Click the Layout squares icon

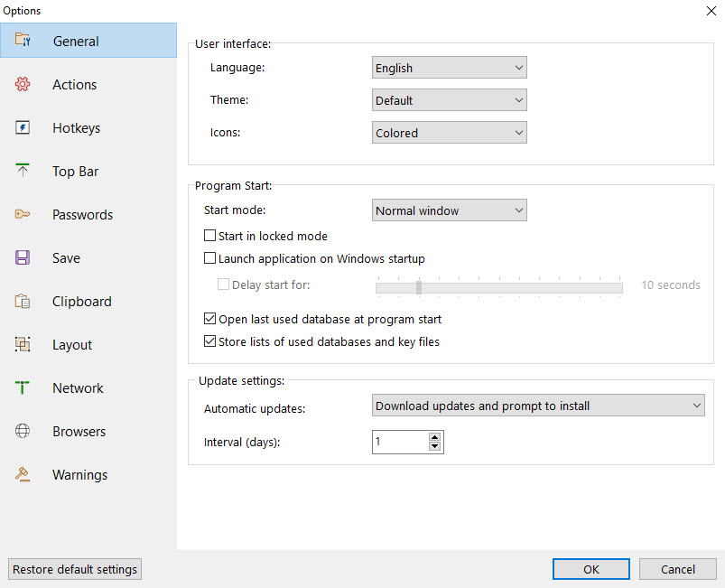click(x=23, y=344)
